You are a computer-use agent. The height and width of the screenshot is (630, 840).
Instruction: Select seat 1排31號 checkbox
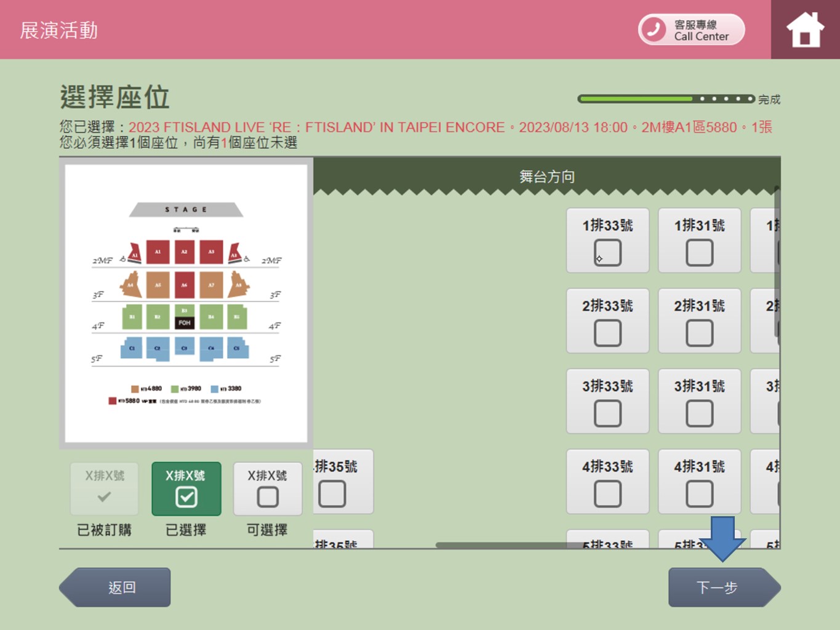point(700,252)
